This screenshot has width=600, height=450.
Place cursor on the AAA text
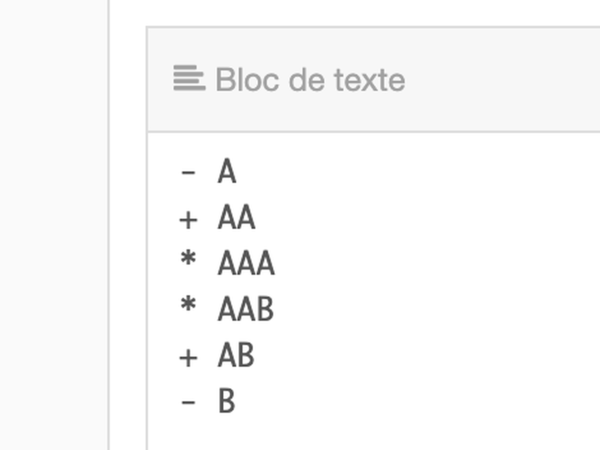click(246, 264)
